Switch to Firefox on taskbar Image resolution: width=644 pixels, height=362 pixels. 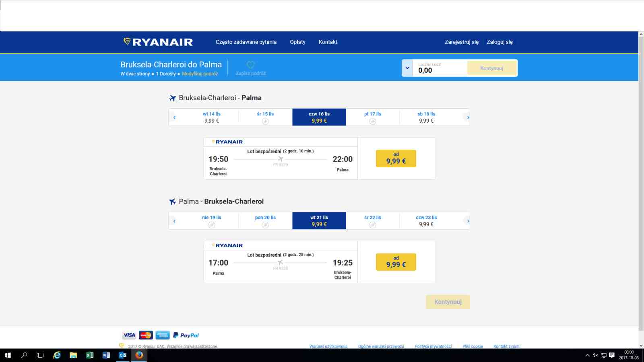tap(139, 355)
